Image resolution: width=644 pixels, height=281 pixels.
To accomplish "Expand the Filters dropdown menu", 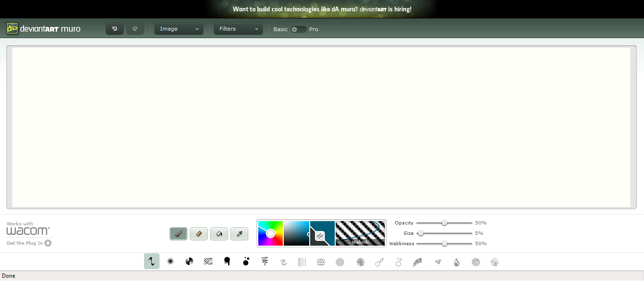I will click(238, 29).
